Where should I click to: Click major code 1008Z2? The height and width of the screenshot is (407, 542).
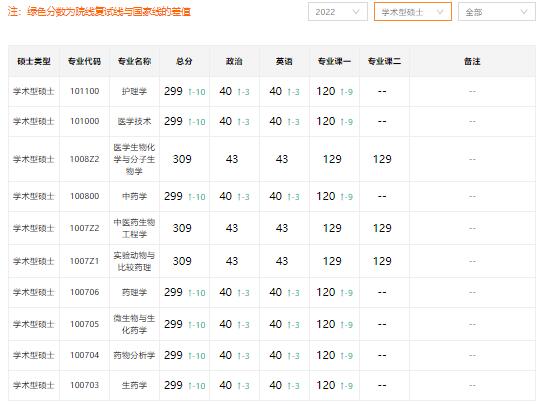point(84,159)
